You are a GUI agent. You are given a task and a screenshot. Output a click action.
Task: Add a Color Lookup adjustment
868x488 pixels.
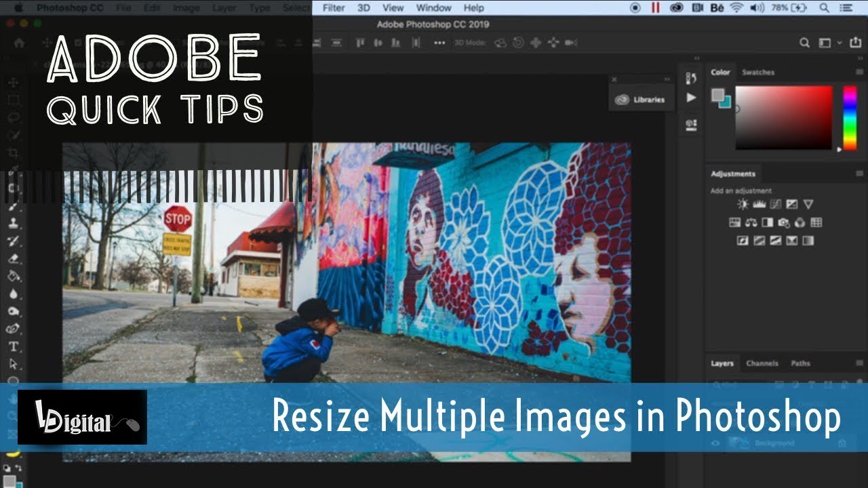coord(816,222)
